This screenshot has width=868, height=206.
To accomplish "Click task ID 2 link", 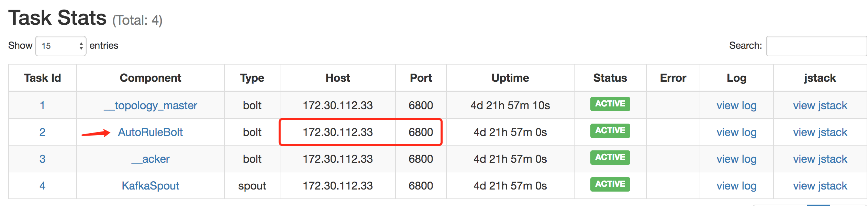I will coord(42,132).
